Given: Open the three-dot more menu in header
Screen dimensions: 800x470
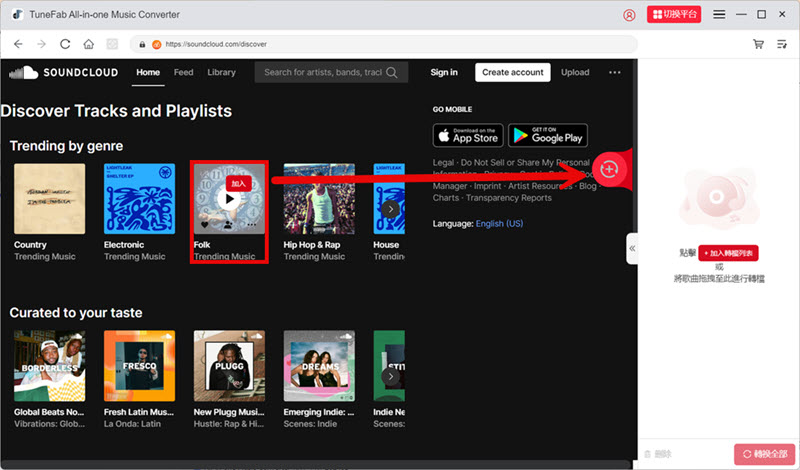Looking at the screenshot, I should 615,72.
